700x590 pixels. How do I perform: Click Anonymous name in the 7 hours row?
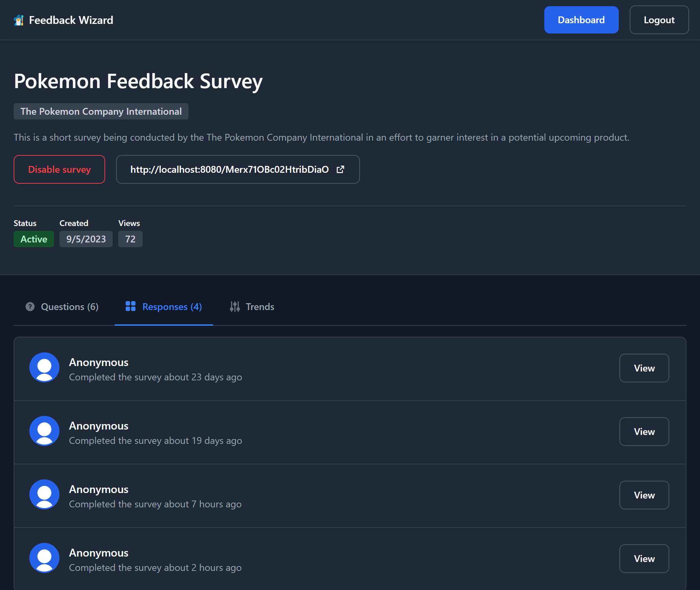[x=99, y=489]
